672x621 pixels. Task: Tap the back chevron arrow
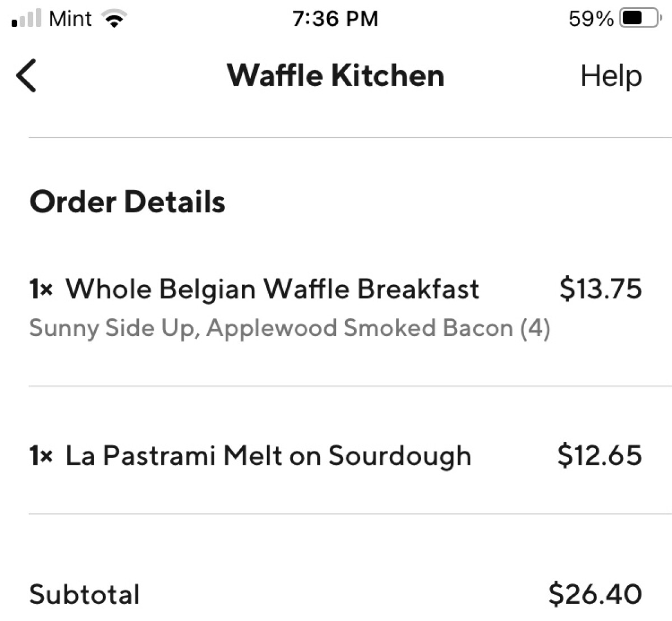pyautogui.click(x=26, y=76)
